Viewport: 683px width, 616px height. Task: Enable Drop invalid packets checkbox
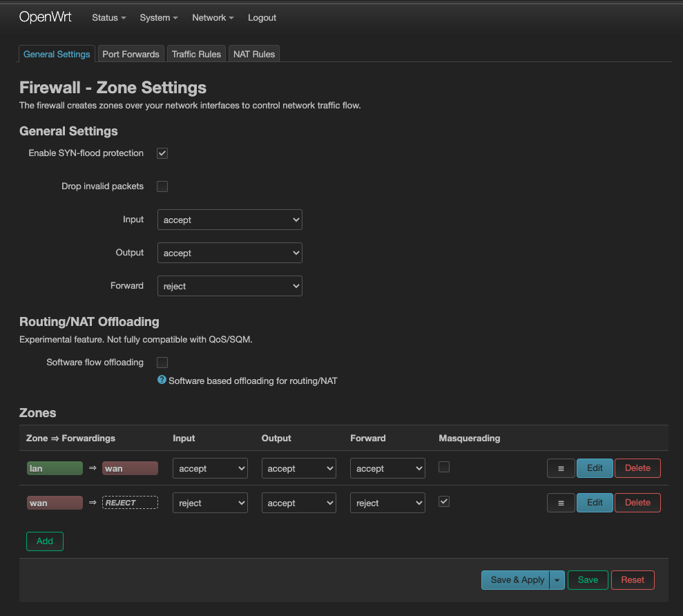coord(162,186)
